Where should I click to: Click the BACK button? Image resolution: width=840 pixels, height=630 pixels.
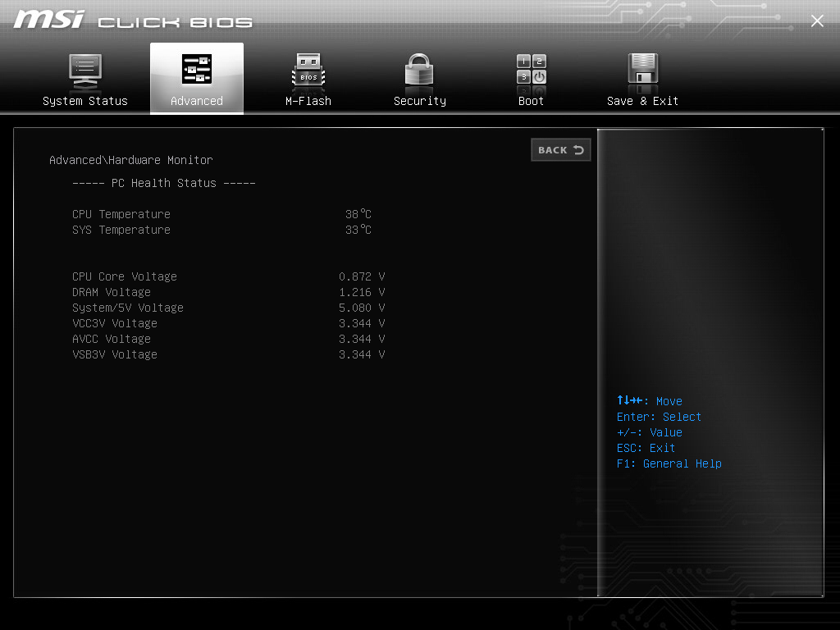561,150
